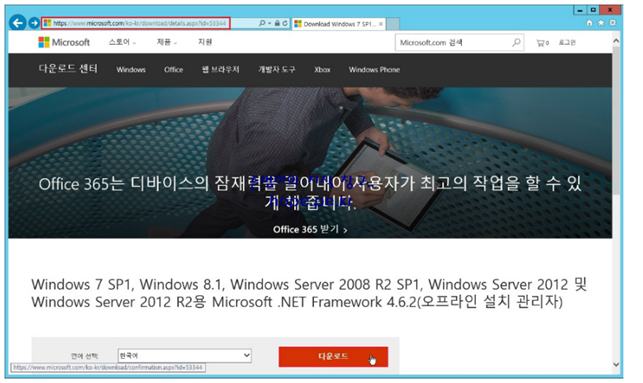The width and height of the screenshot is (643, 383).
Task: Click the .NET Framework 4.6.2 page title
Action: click(309, 293)
